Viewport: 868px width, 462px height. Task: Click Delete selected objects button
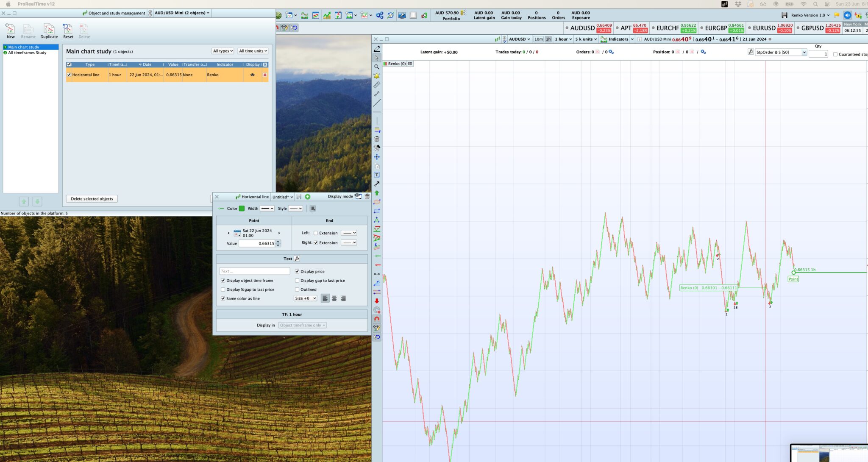click(x=92, y=199)
